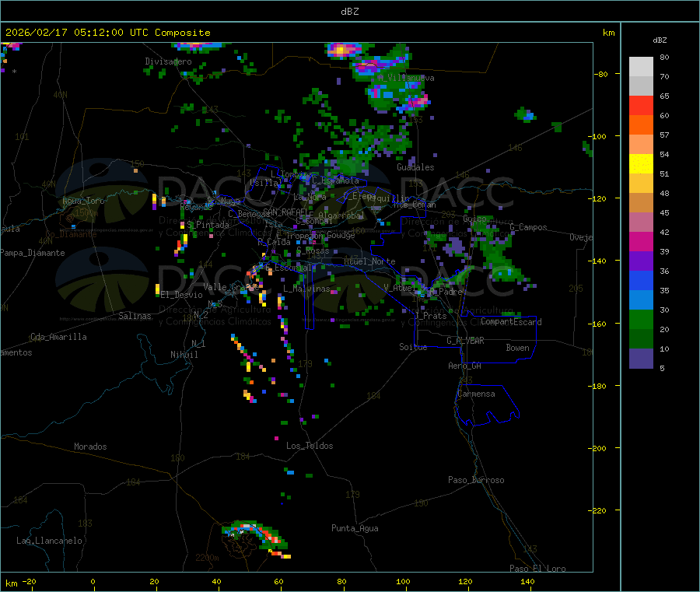Select the Soitue label

point(413,347)
